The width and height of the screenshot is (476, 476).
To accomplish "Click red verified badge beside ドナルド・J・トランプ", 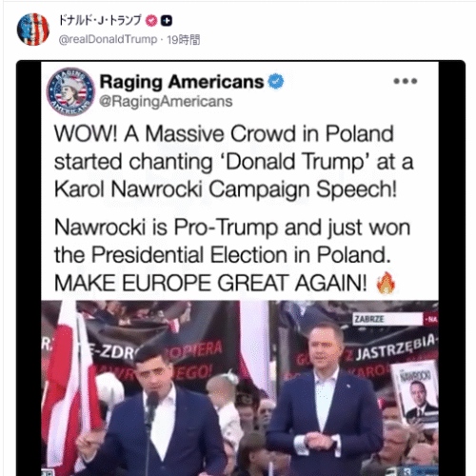I will [151, 21].
